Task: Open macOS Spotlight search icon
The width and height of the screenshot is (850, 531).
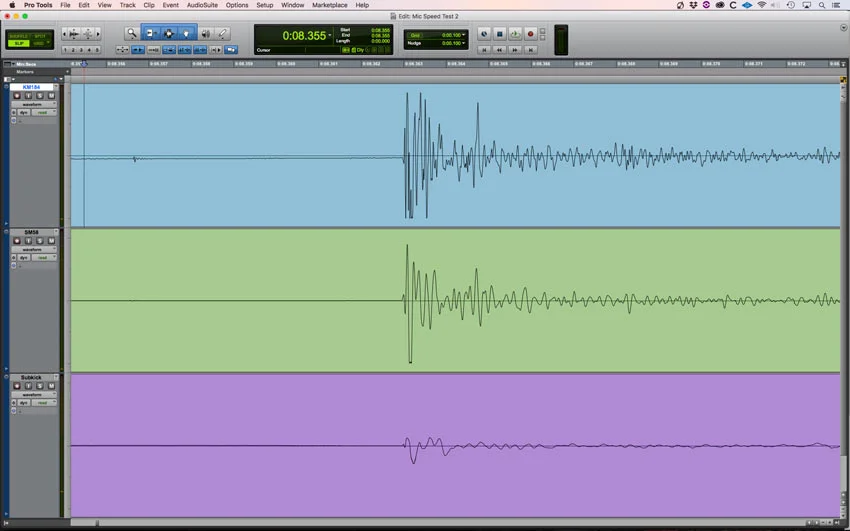Action: click(822, 5)
